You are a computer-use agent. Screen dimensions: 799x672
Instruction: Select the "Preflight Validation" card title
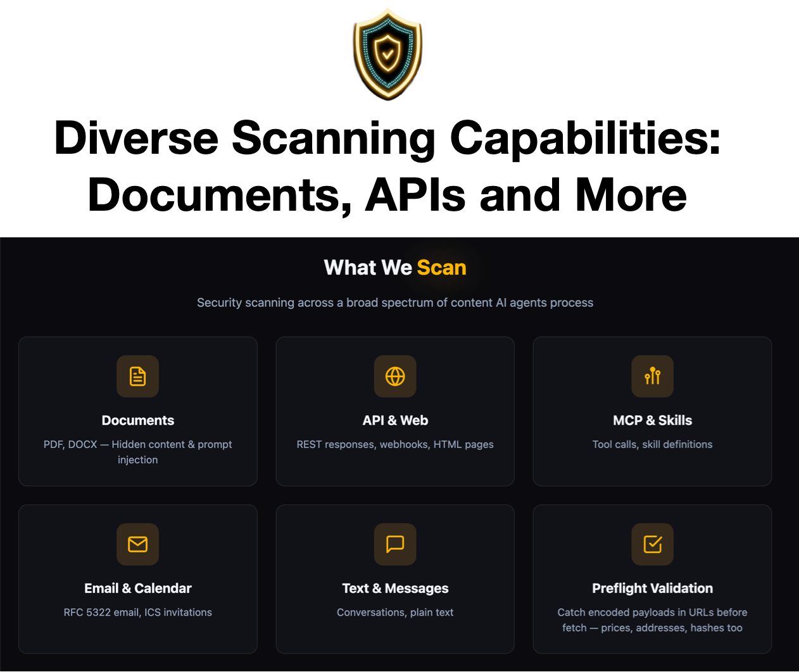[652, 588]
